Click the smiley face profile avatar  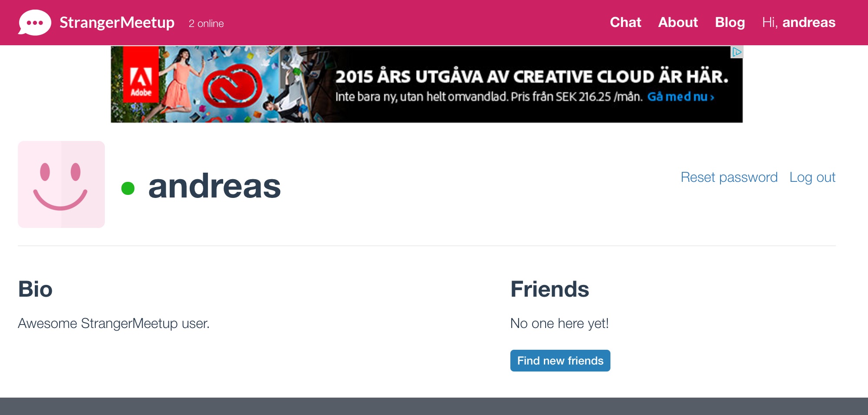pyautogui.click(x=61, y=184)
